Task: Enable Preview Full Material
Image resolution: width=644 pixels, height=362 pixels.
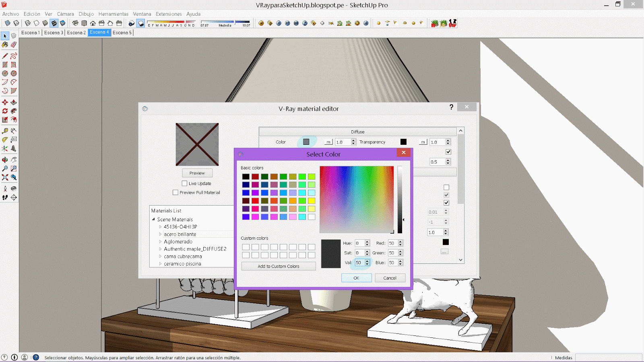Action: pos(175,192)
